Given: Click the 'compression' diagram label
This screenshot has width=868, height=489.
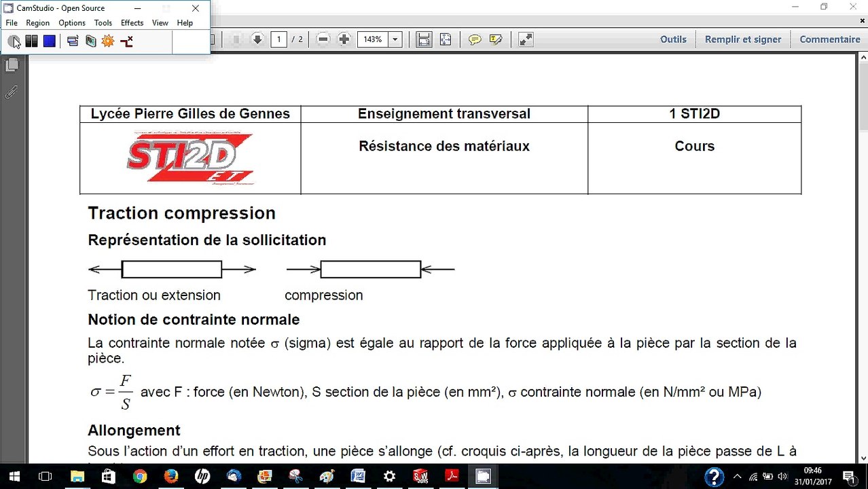Looking at the screenshot, I should tap(323, 295).
